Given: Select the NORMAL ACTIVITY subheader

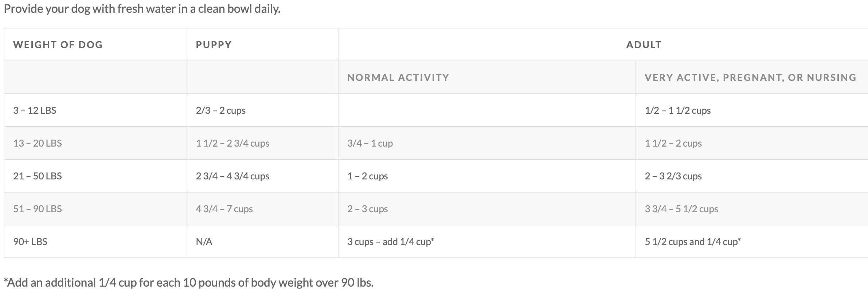Looking at the screenshot, I should point(398,77).
